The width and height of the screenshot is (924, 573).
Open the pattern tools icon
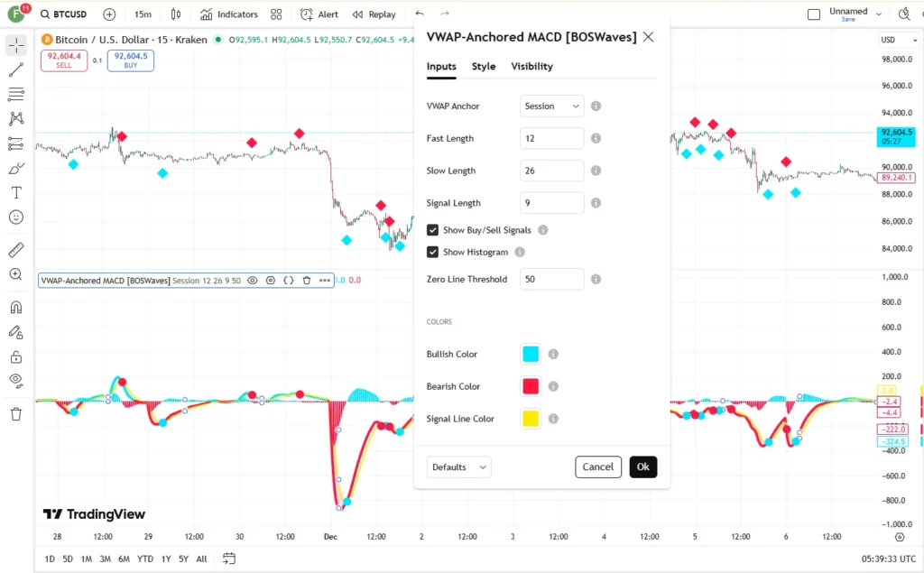coord(16,118)
